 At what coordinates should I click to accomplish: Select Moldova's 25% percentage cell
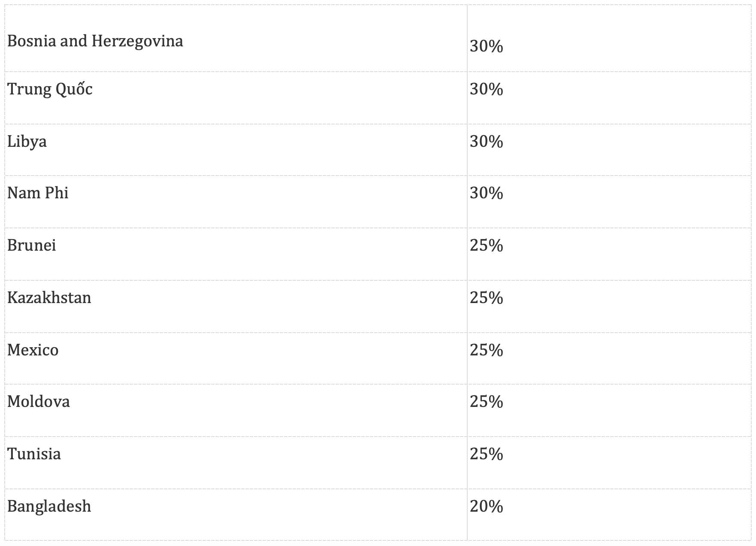point(486,402)
